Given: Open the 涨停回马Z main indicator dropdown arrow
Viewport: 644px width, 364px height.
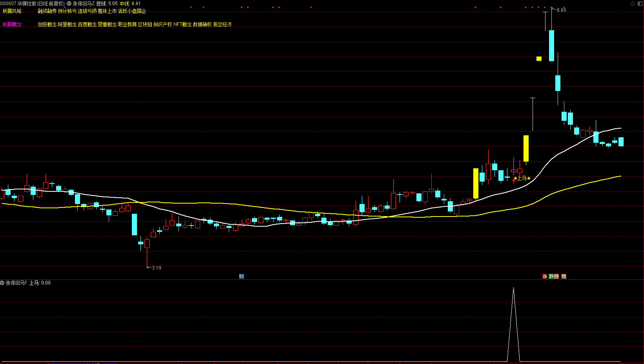Looking at the screenshot, I should [69, 4].
